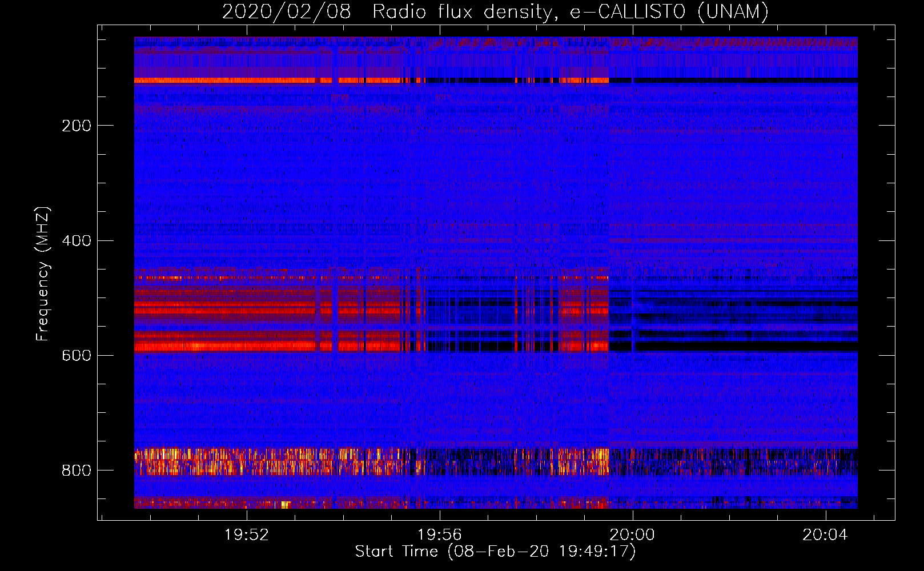Select the 'Frequency (MHZ)' y-axis label

pos(43,274)
